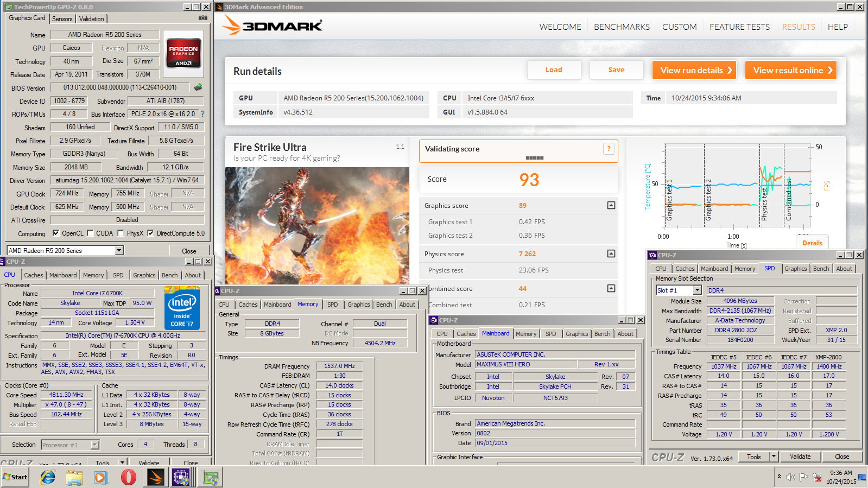Viewport: 868px width, 488px height.
Task: Click the GPU-Z screenshot camera icon
Action: tap(202, 17)
